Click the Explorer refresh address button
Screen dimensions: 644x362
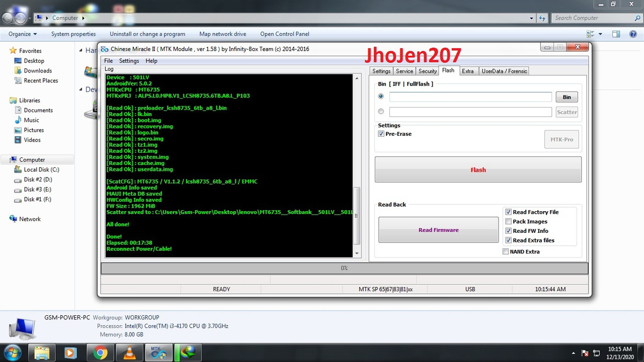(x=542, y=18)
